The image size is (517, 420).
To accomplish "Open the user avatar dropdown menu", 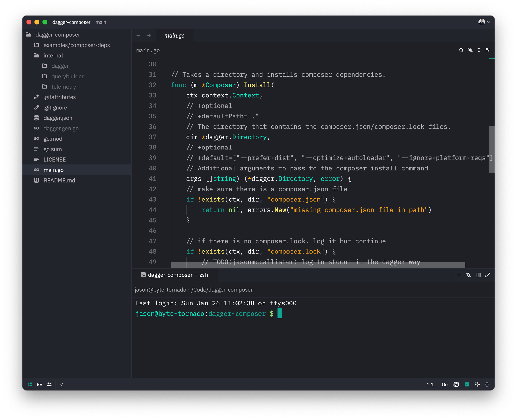I will [x=484, y=22].
